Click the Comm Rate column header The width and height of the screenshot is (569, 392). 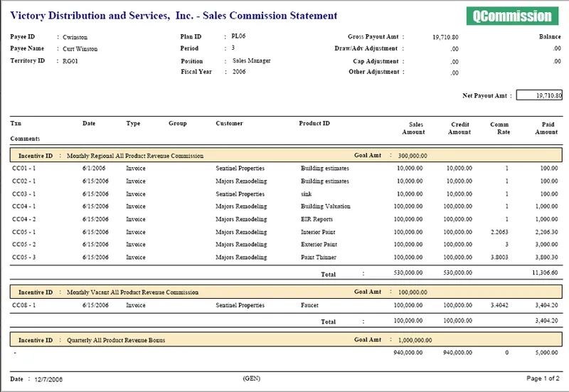(500, 128)
